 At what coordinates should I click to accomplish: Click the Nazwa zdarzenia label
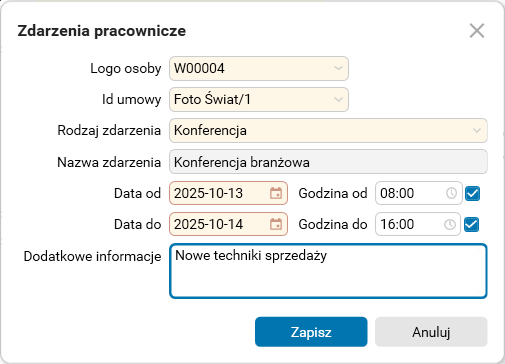point(109,163)
